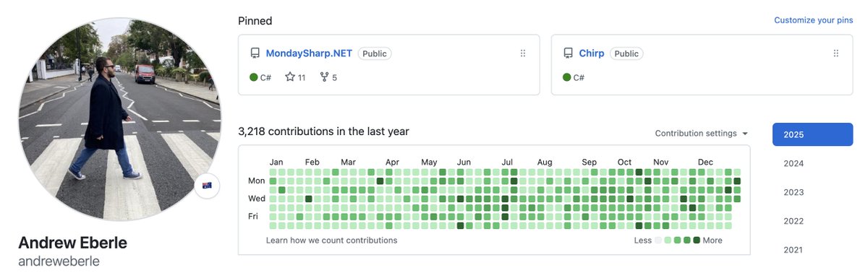Click the Mon row label

point(257,181)
